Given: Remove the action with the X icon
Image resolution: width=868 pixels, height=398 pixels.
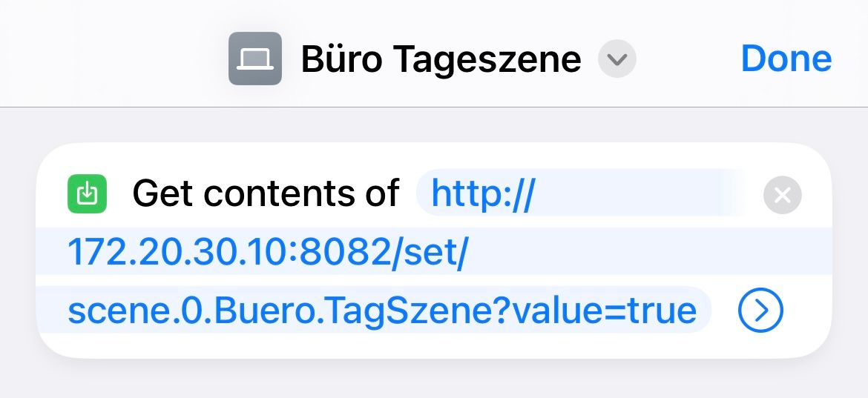Looking at the screenshot, I should click(782, 195).
